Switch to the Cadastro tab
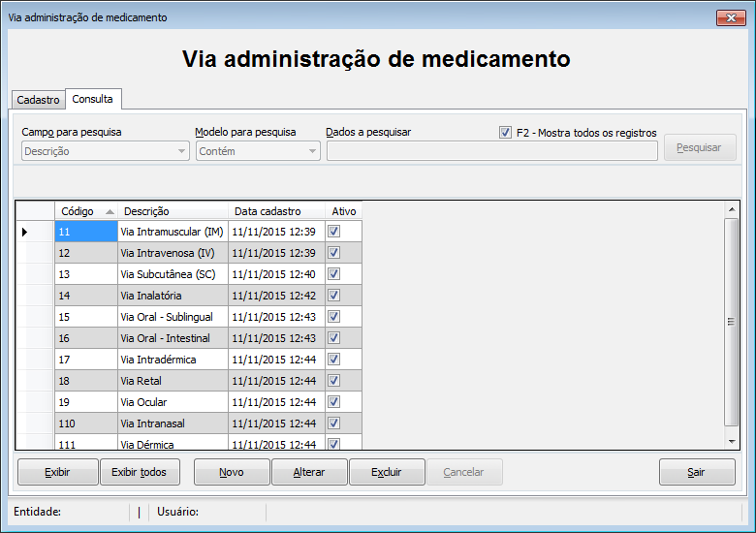 38,100
